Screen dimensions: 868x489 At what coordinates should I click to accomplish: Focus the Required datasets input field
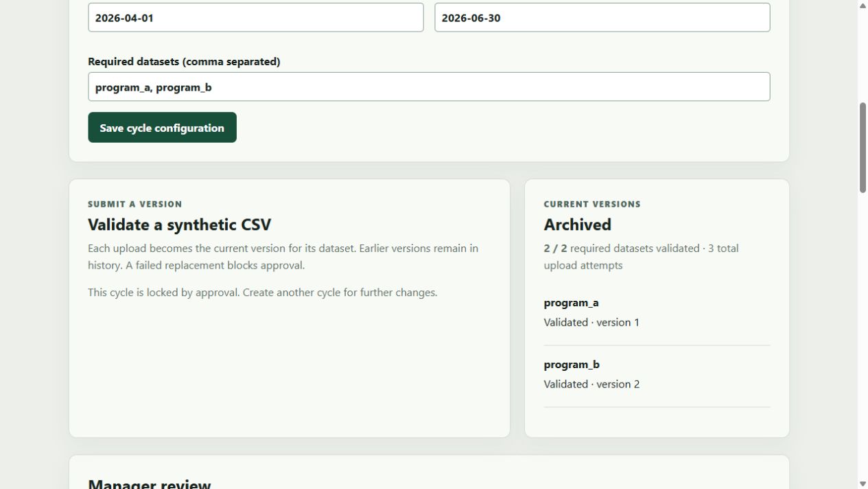(x=429, y=87)
